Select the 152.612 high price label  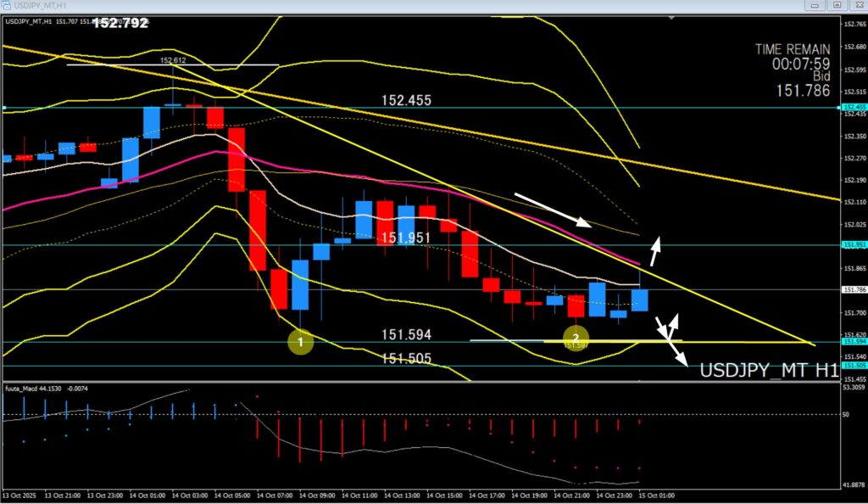pos(173,60)
